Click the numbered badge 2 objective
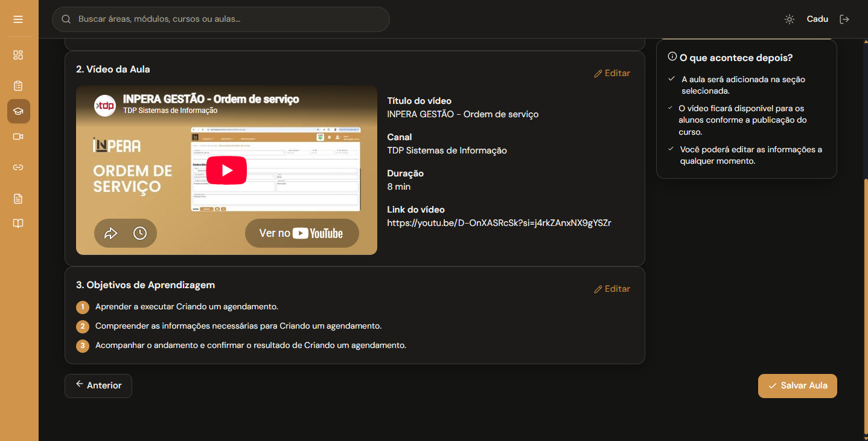 pyautogui.click(x=83, y=327)
